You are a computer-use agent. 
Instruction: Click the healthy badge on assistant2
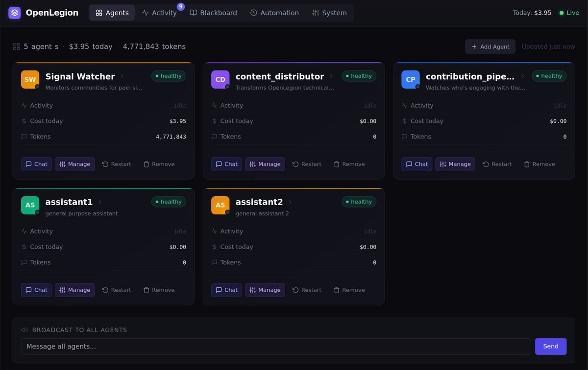358,202
